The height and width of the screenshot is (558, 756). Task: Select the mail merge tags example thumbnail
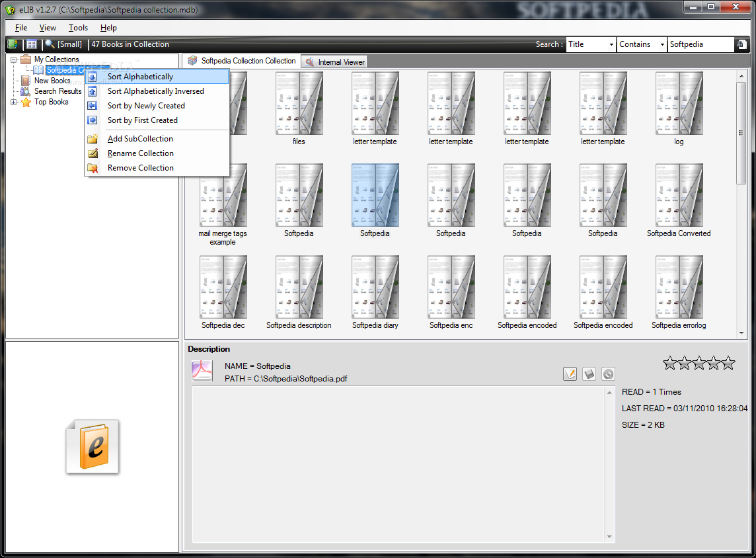[223, 195]
